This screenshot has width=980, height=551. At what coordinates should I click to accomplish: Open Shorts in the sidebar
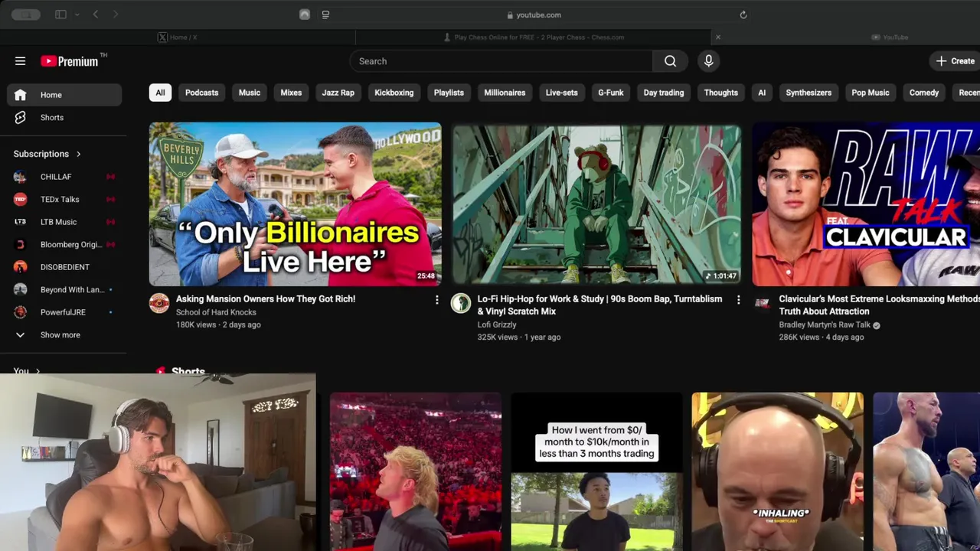[64, 118]
